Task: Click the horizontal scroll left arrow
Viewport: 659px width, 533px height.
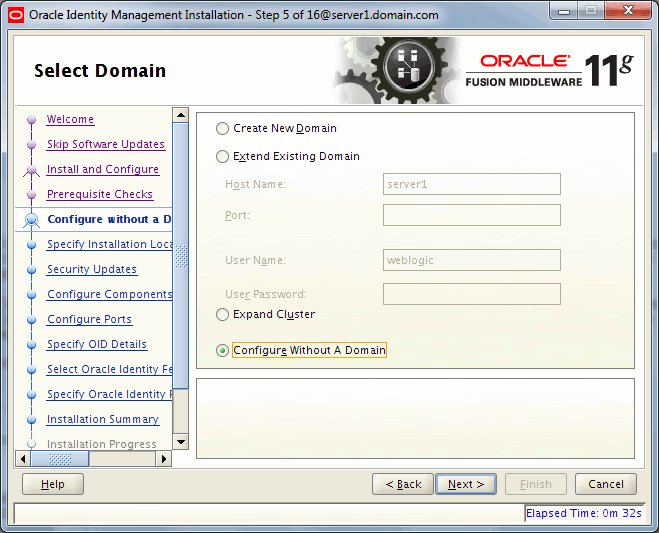Action: pos(23,459)
